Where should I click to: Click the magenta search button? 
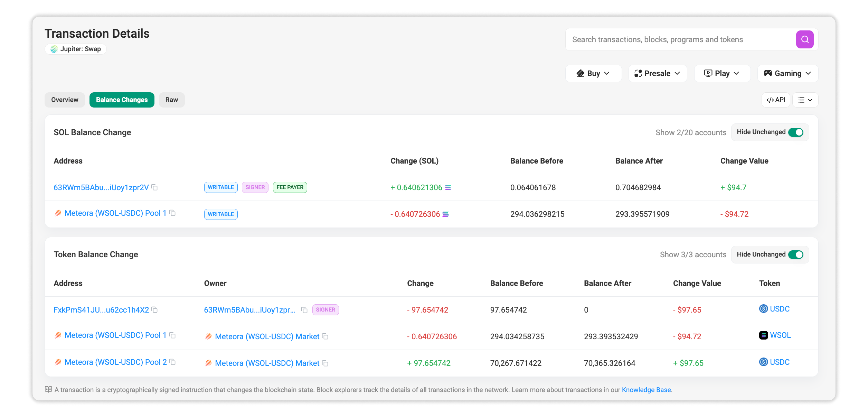pyautogui.click(x=804, y=39)
